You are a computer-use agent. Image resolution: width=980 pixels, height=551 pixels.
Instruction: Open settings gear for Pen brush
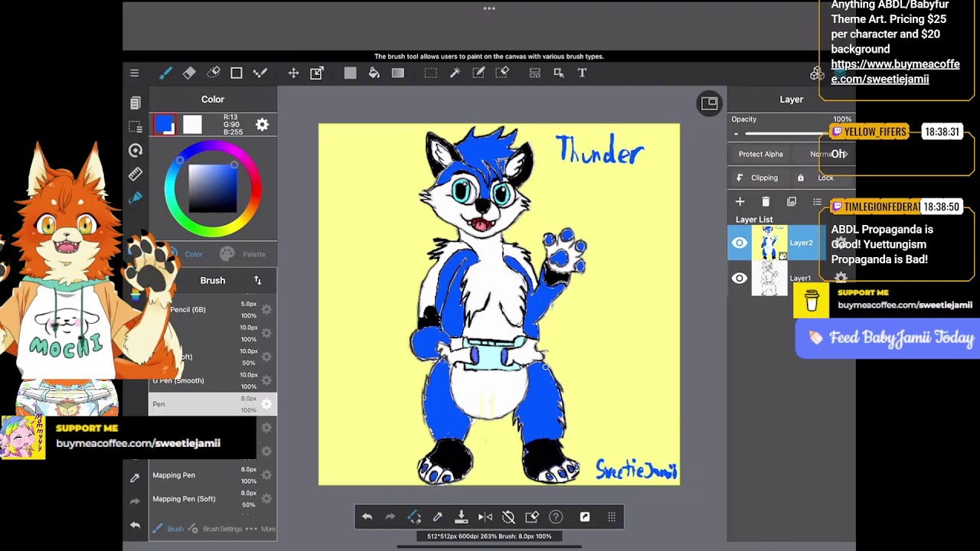266,404
